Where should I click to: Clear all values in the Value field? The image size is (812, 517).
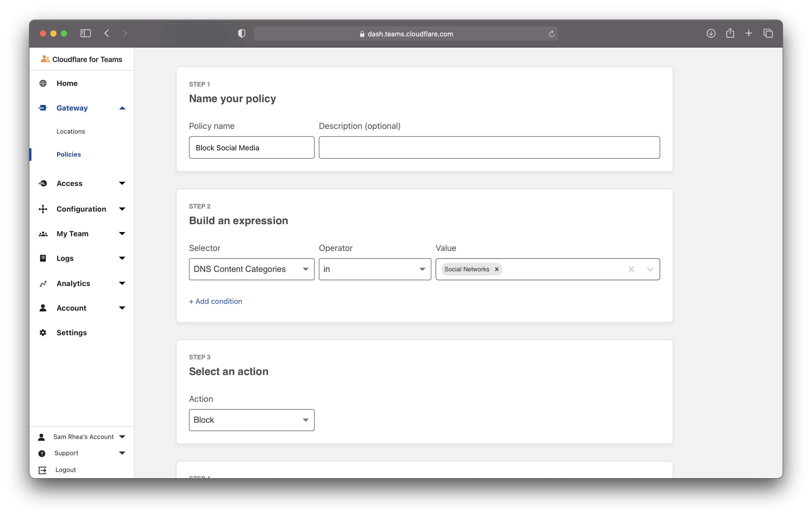coord(631,269)
